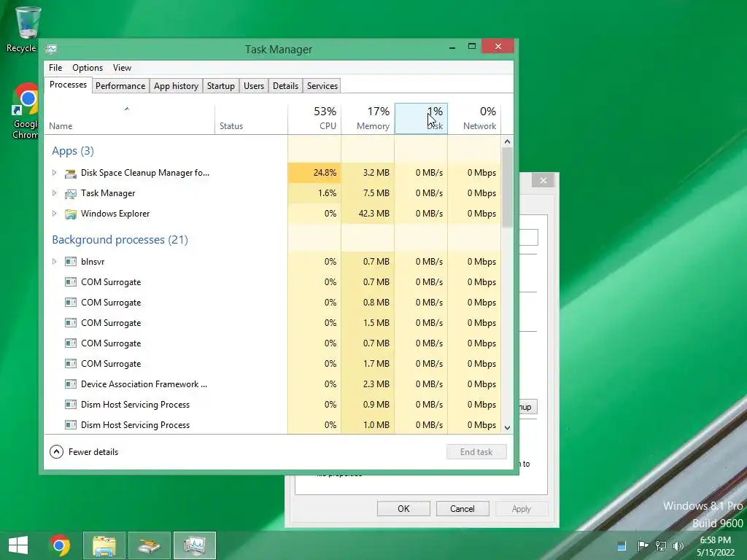
Task: Sort processes by CPU column
Action: pyautogui.click(x=314, y=119)
